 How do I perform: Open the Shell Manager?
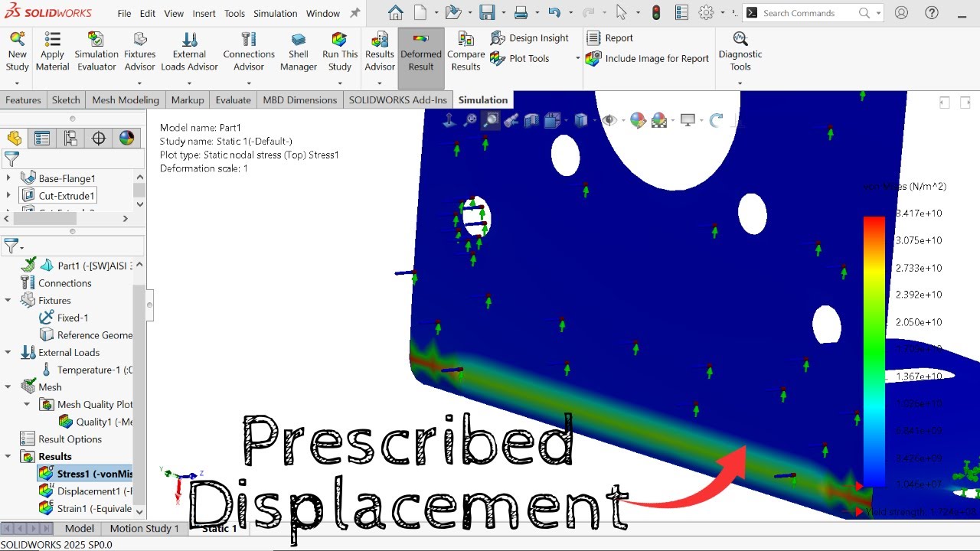pos(298,51)
